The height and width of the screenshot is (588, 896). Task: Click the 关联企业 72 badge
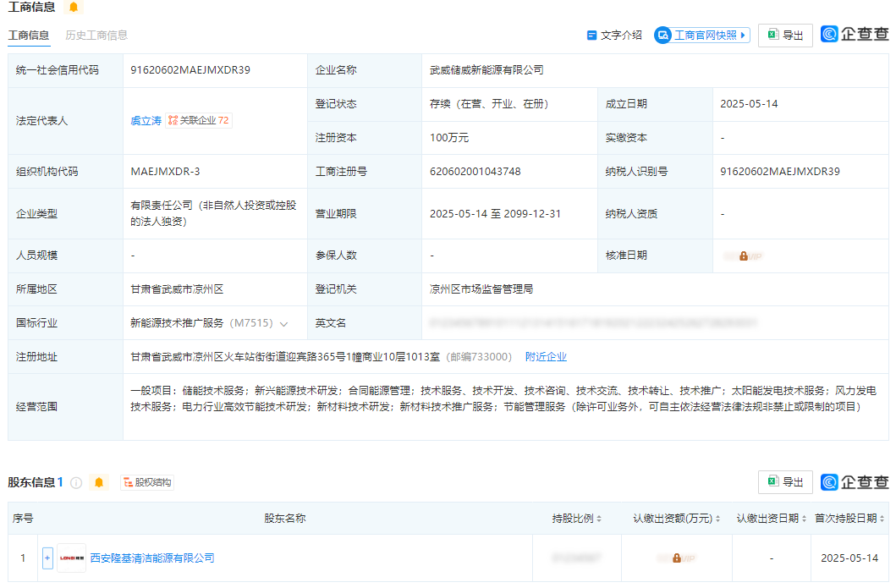(x=200, y=119)
